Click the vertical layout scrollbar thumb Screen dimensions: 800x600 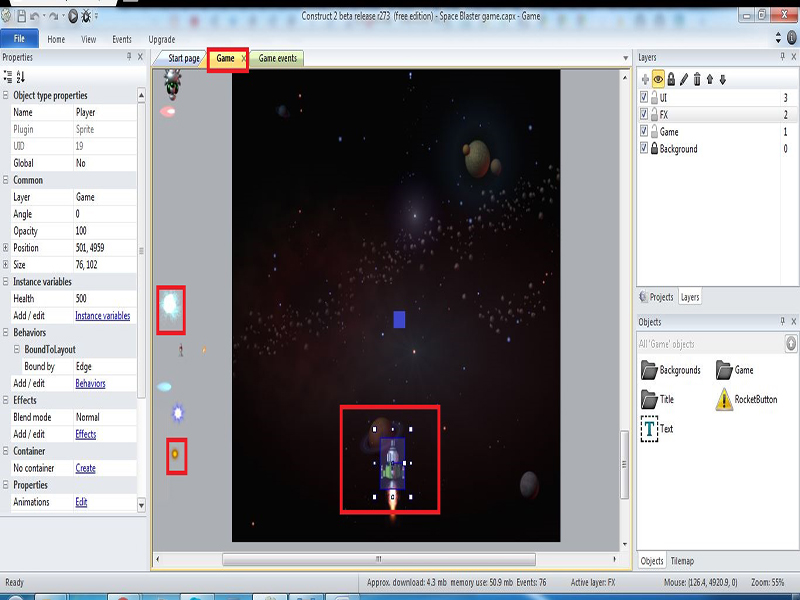click(624, 464)
